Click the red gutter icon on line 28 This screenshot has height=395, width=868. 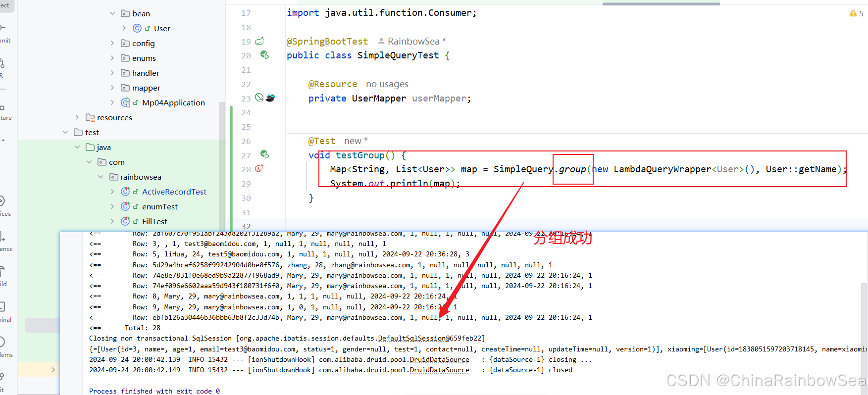(x=259, y=169)
